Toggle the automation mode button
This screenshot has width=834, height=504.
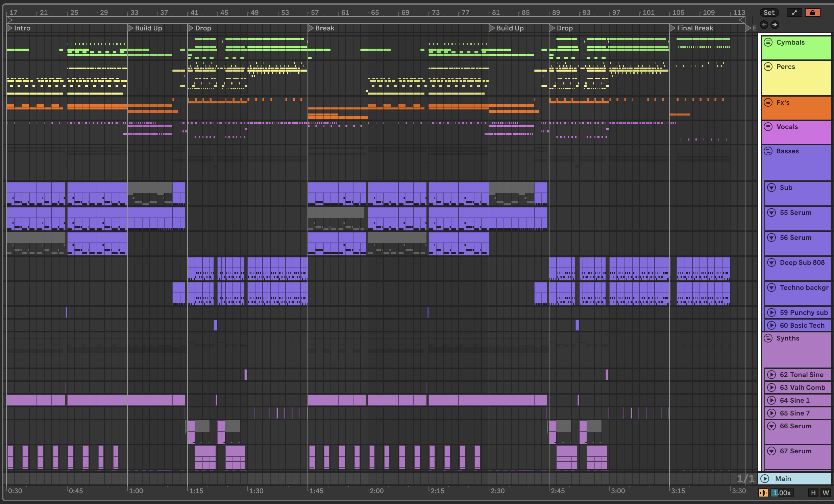coord(794,12)
